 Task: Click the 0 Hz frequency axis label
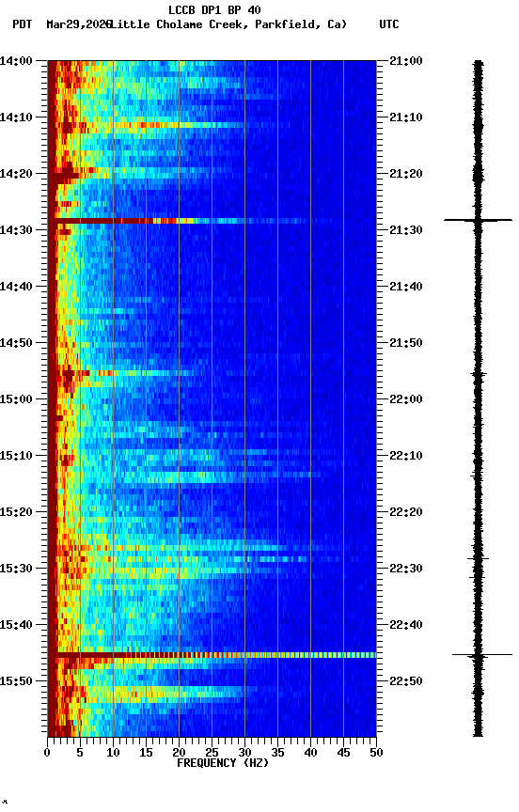pyautogui.click(x=47, y=753)
